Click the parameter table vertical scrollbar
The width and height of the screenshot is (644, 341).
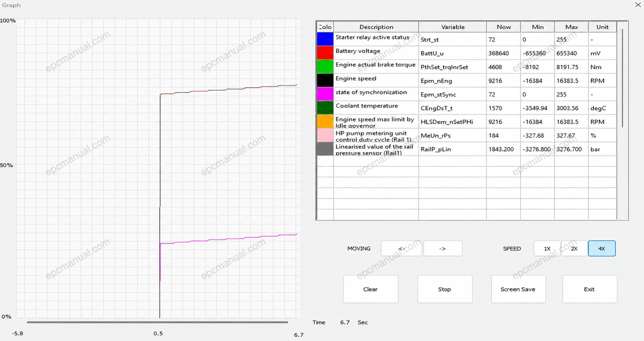(623, 78)
